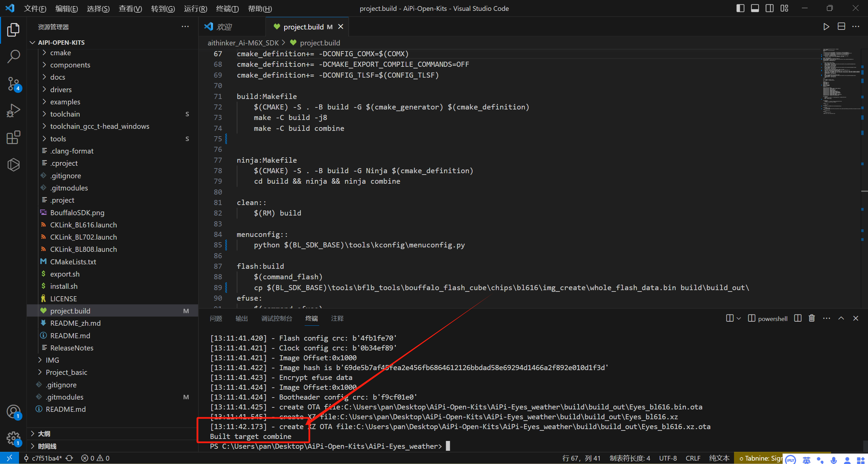
Task: Expand the components folder
Action: click(x=44, y=65)
